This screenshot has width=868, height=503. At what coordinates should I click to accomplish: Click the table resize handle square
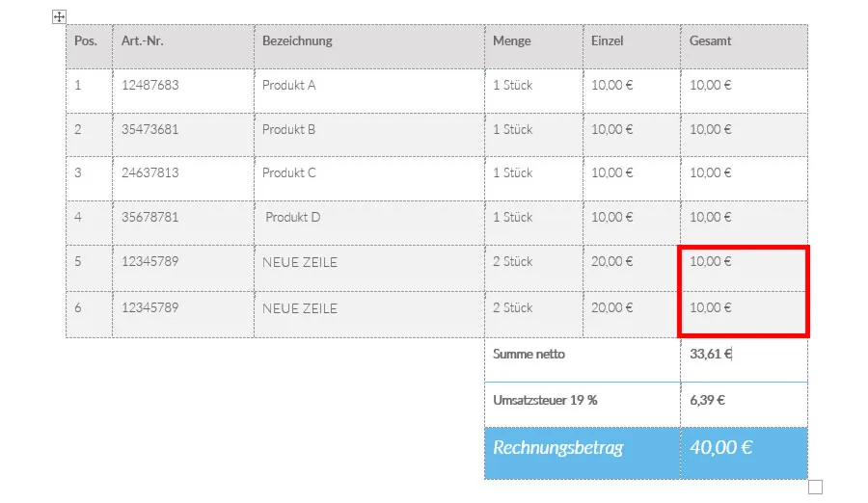(x=815, y=488)
